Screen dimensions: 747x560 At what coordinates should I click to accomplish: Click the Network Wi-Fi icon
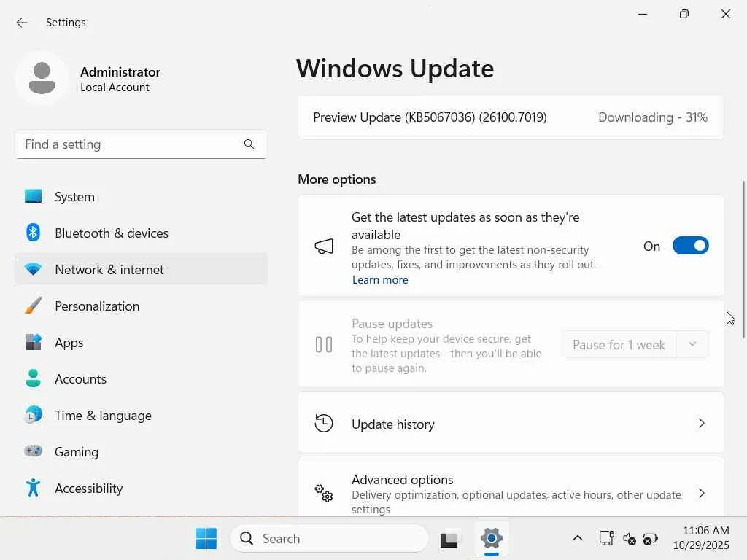[x=33, y=270]
